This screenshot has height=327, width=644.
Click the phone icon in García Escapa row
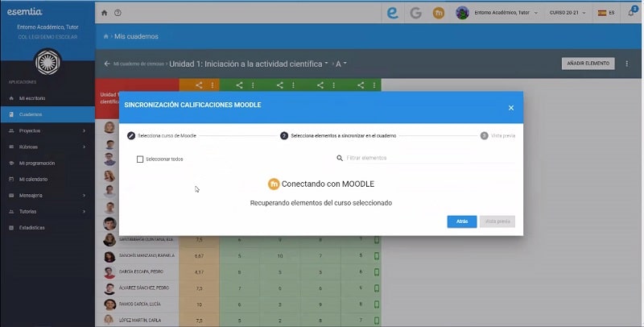click(377, 272)
